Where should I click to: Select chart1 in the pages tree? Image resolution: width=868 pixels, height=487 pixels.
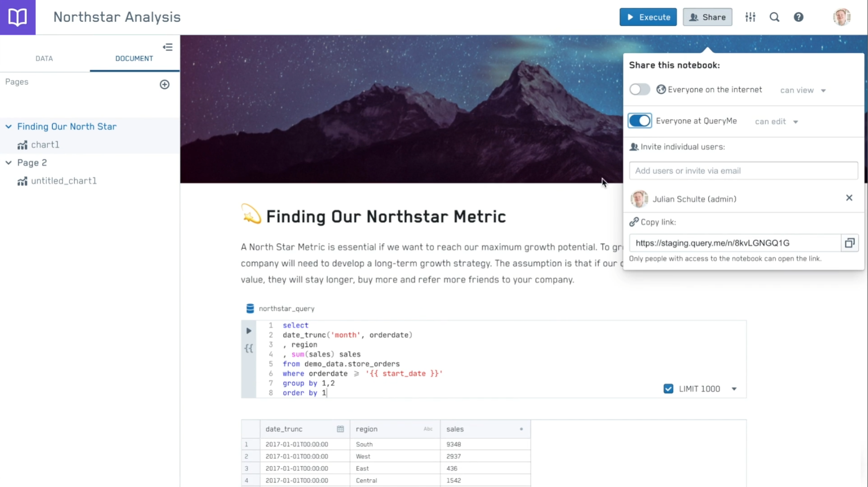(x=45, y=145)
